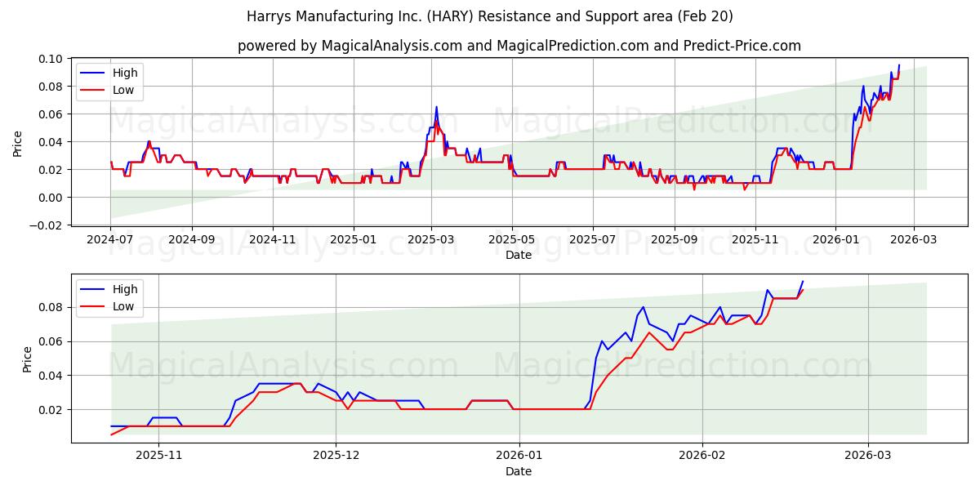Click the 2024-09 date tick label
This screenshot has width=980, height=490.
(x=192, y=239)
